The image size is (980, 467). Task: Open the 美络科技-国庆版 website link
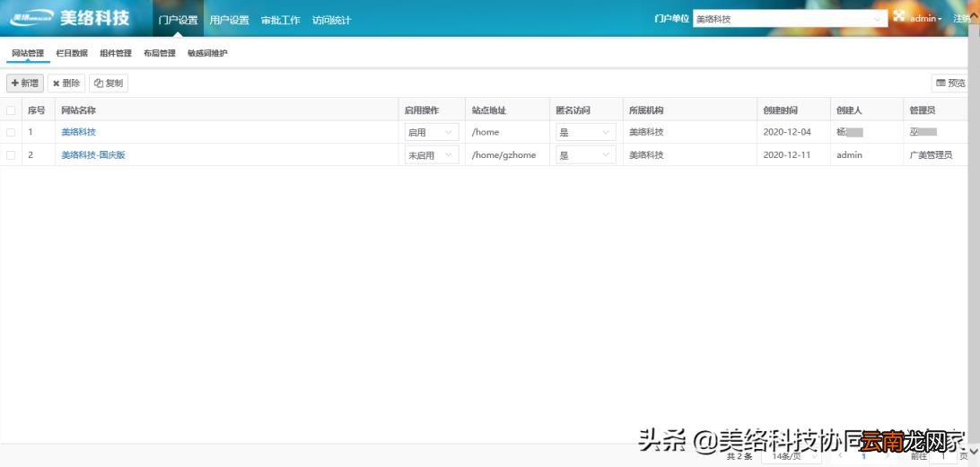(93, 154)
